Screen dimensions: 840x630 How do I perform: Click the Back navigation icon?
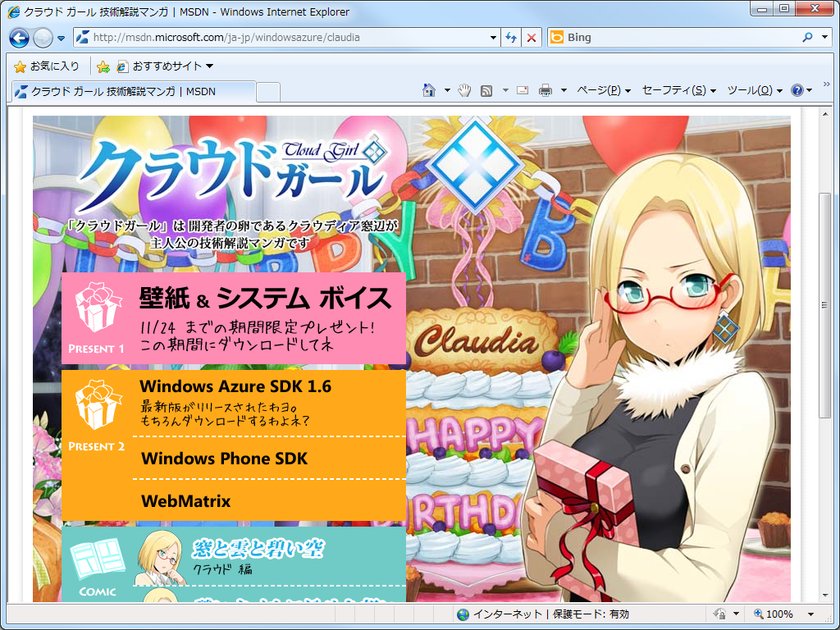click(x=18, y=37)
